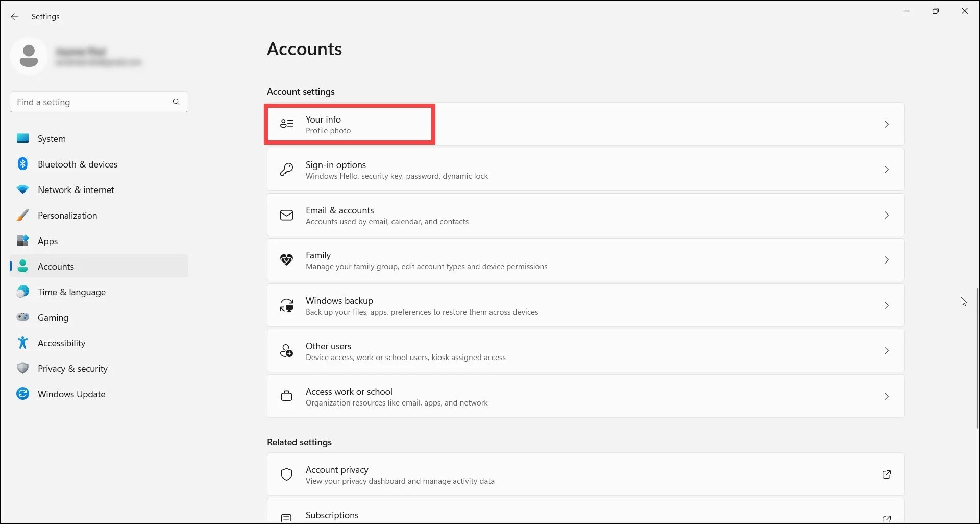
Task: Click the Bluetooth & devices icon
Action: (22, 164)
